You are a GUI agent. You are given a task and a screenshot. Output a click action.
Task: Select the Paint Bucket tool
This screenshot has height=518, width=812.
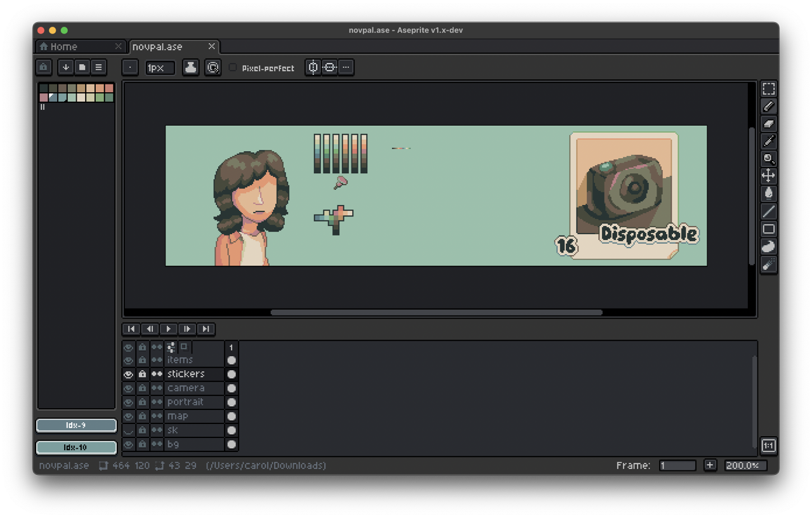(768, 194)
